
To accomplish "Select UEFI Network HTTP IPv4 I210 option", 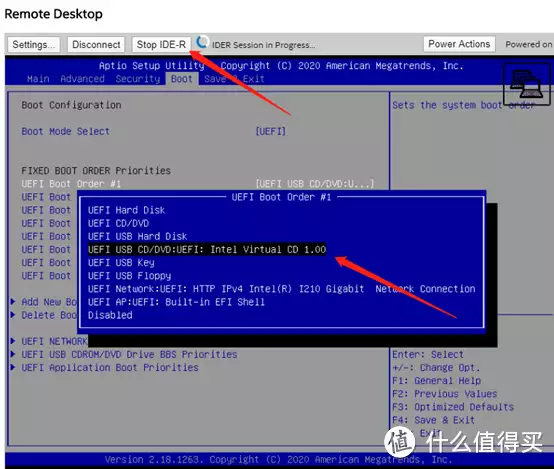I will tap(281, 289).
